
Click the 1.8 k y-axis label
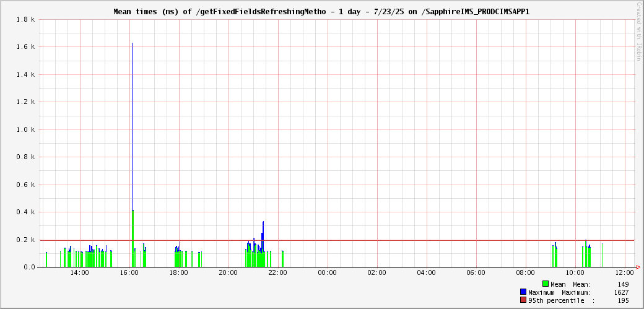(x=25, y=19)
